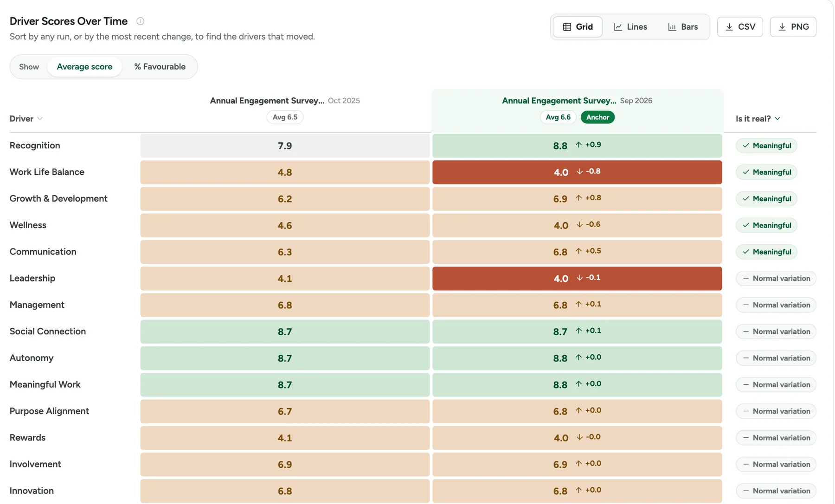Click the Avg 6.6 badge

pos(558,117)
